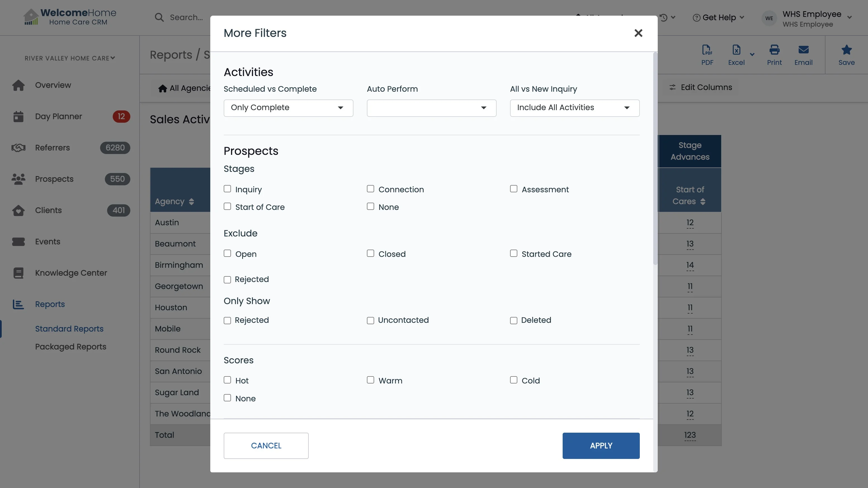The height and width of the screenshot is (488, 868).
Task: Enable the Started Care exclude checkbox
Action: (513, 254)
